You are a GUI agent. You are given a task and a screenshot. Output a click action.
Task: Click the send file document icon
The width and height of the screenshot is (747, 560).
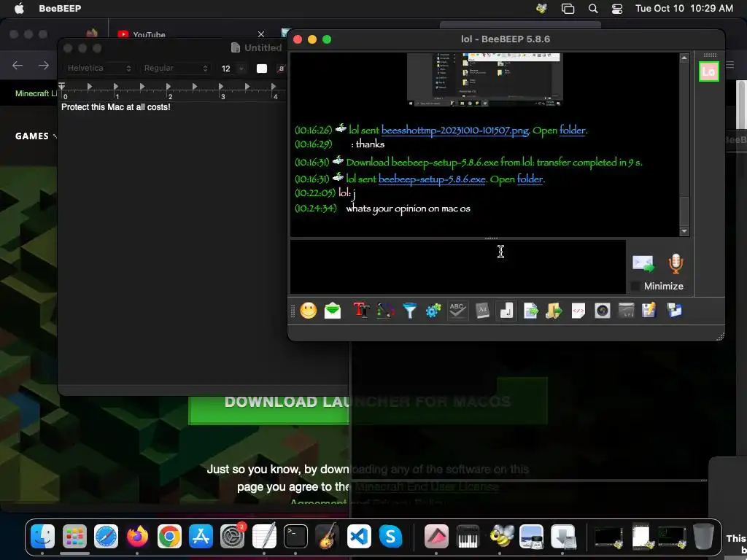(x=530, y=311)
